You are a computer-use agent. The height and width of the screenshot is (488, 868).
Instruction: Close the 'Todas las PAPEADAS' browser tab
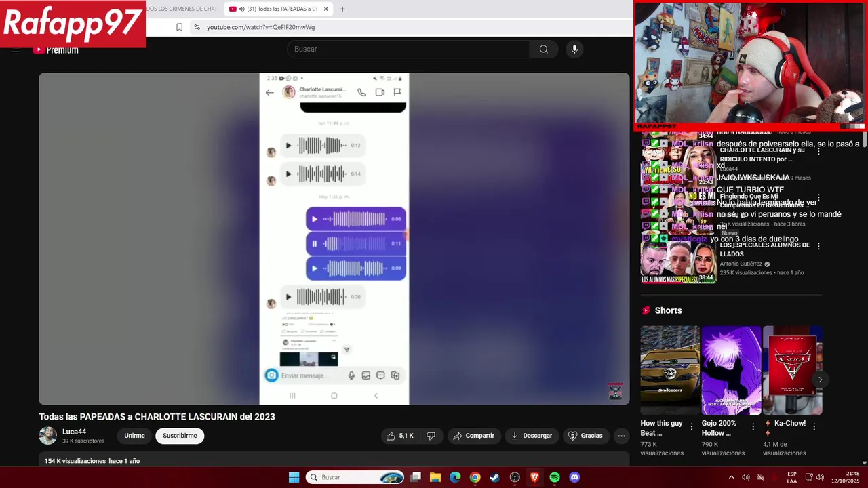[x=325, y=9]
